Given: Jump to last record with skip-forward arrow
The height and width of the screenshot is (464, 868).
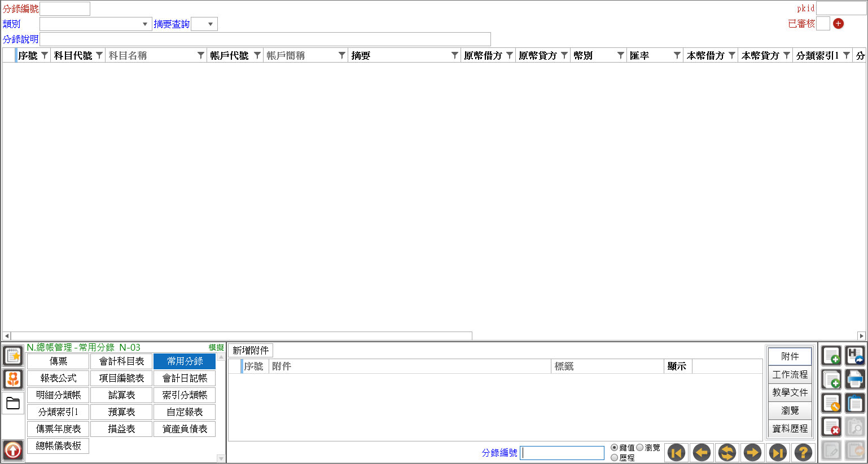Looking at the screenshot, I should click(x=778, y=452).
